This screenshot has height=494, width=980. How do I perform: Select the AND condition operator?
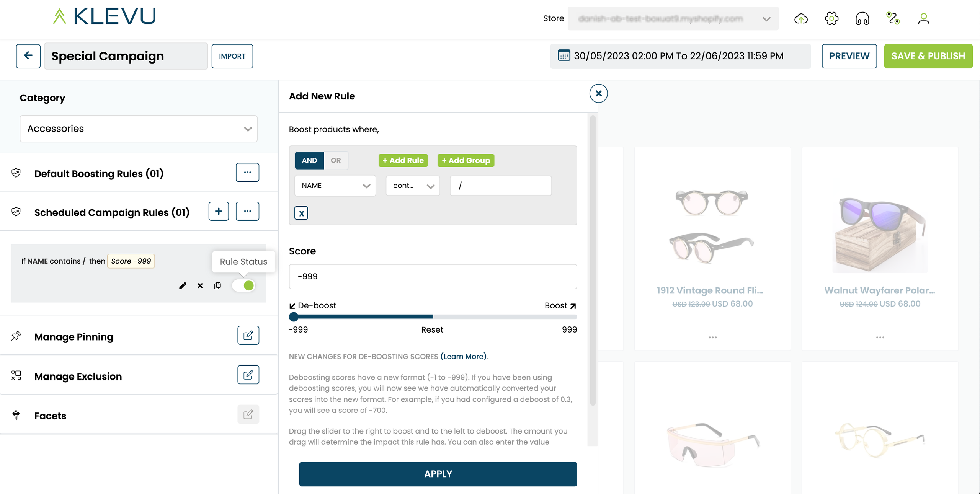[309, 160]
